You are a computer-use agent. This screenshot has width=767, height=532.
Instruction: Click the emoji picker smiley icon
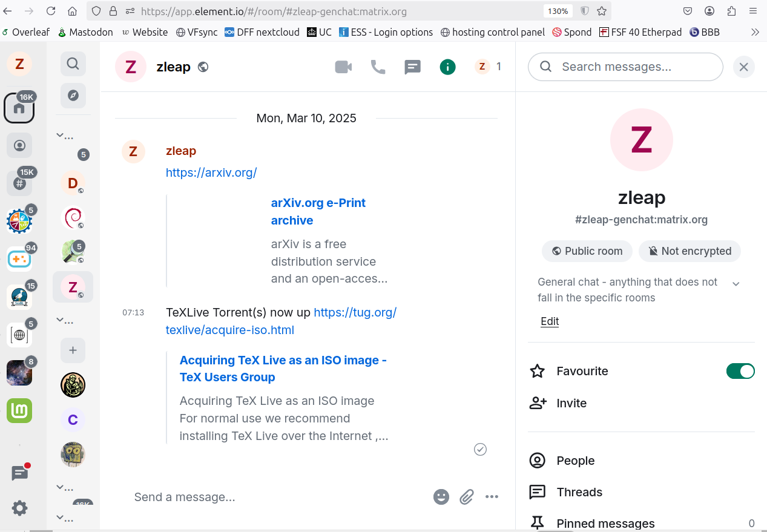[x=441, y=497]
